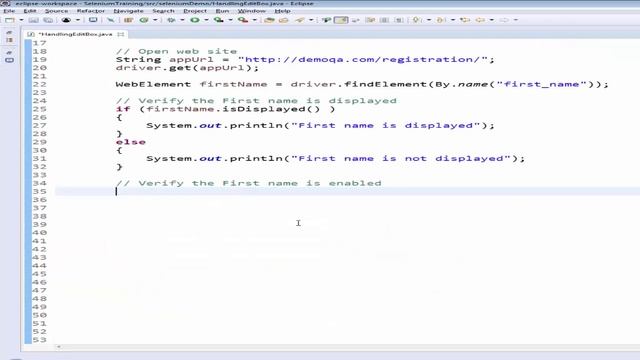This screenshot has width=640, height=360.
Task: Click the Save toolbar icon
Action: pyautogui.click(x=33, y=20)
